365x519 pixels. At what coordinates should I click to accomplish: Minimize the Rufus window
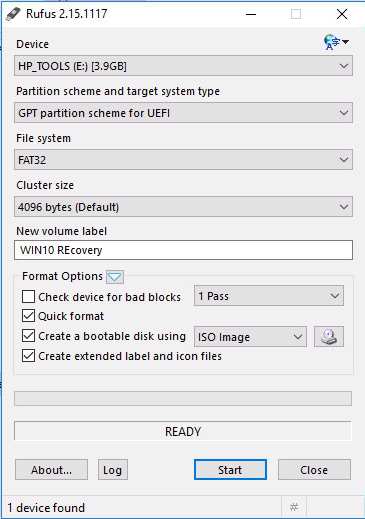pos(251,14)
